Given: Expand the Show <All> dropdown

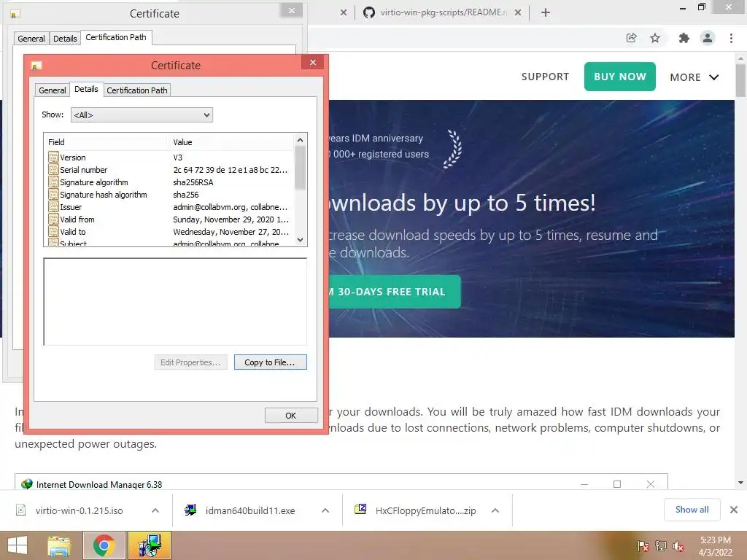Looking at the screenshot, I should (142, 114).
